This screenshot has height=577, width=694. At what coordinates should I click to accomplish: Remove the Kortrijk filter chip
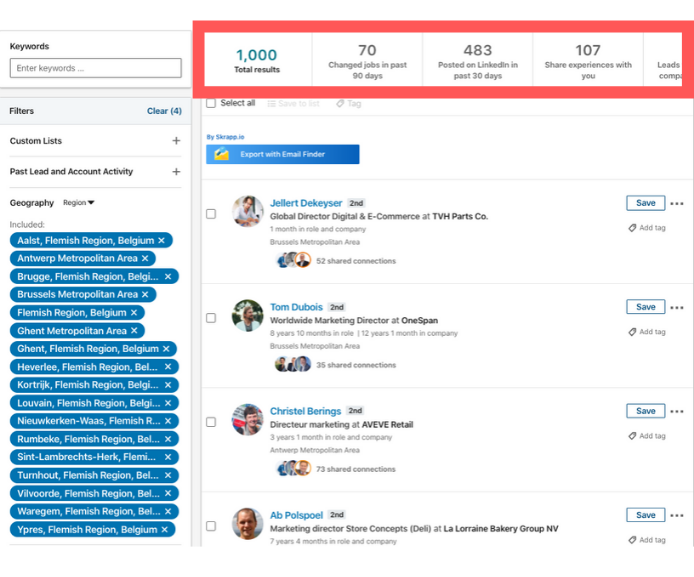(x=168, y=385)
